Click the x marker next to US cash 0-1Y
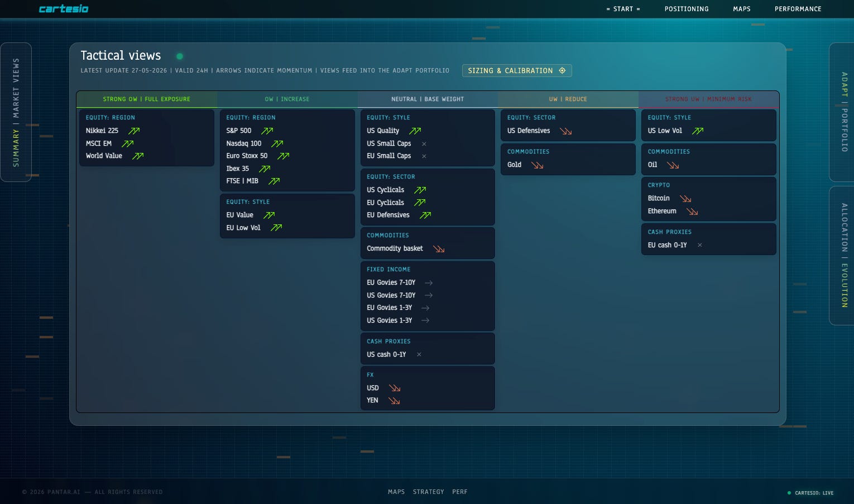Viewport: 854px width, 504px height. pyautogui.click(x=419, y=354)
